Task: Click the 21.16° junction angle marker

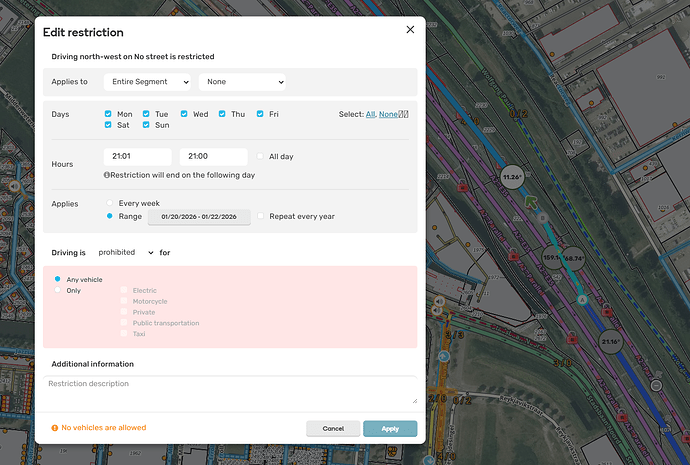Action: [611, 341]
